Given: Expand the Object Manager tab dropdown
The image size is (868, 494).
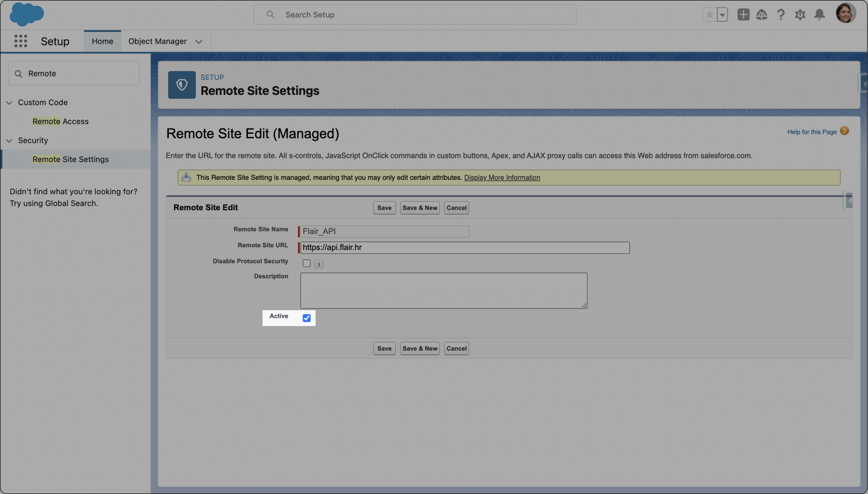Looking at the screenshot, I should [199, 41].
